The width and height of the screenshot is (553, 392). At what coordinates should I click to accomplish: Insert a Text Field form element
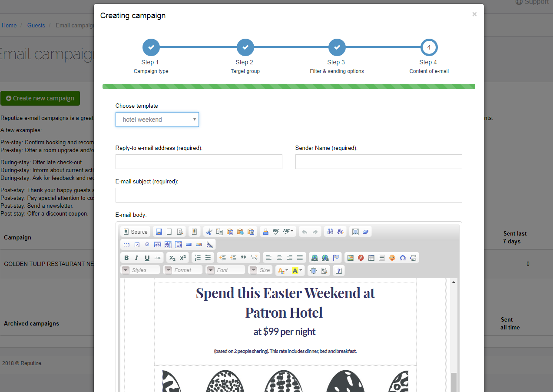click(158, 245)
